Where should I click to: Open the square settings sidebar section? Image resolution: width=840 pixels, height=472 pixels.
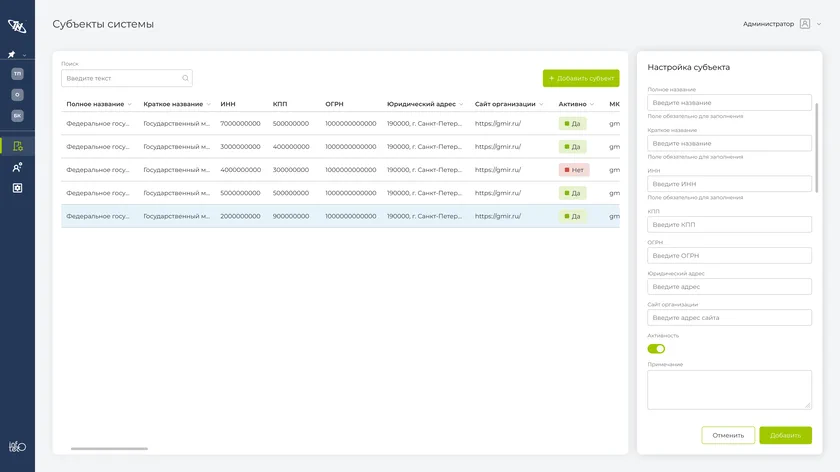pos(17,188)
